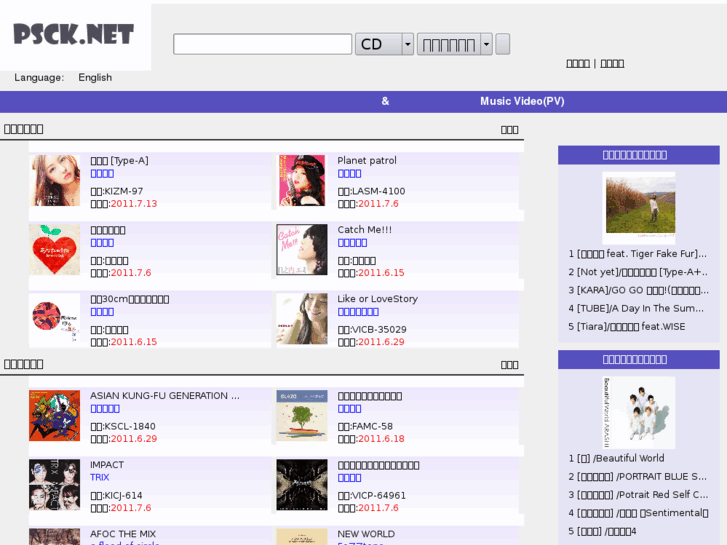Click AFOC THE MIX title
Screen dimensions: 727x545
(123, 534)
